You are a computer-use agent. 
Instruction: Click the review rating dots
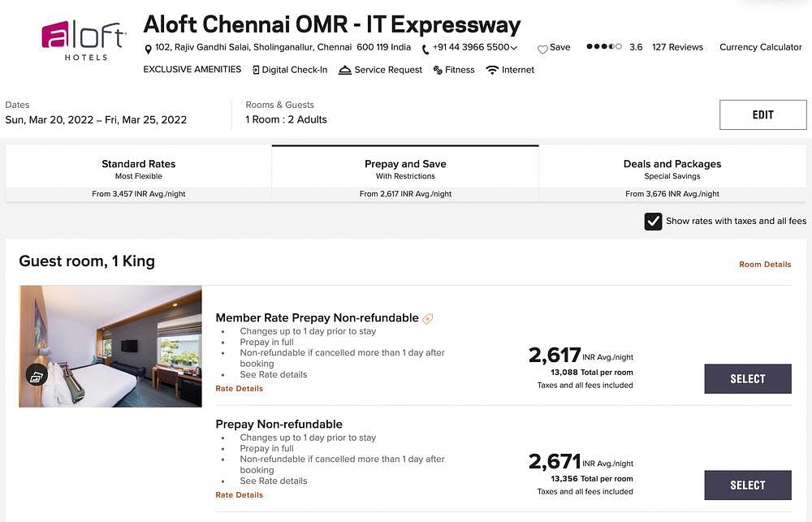(x=604, y=46)
